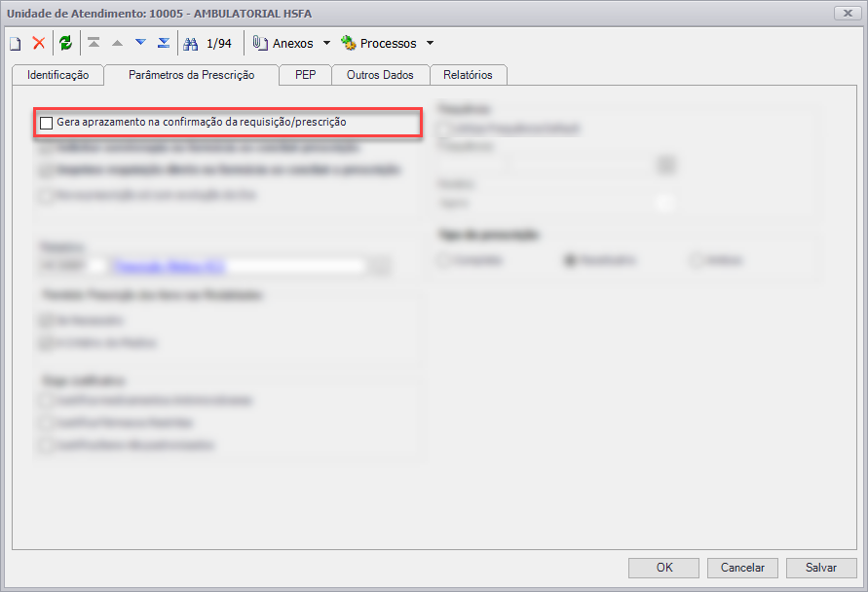The height and width of the screenshot is (592, 868).
Task: Expand the Processos dropdown arrow
Action: tap(431, 43)
